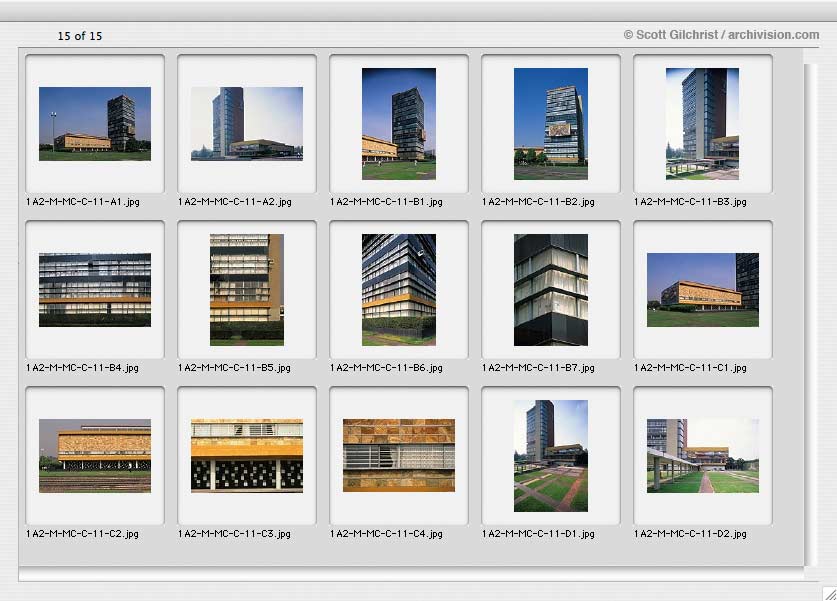Click the "15 of 15" image counter
Viewport: 837px width, 601px height.
80,36
